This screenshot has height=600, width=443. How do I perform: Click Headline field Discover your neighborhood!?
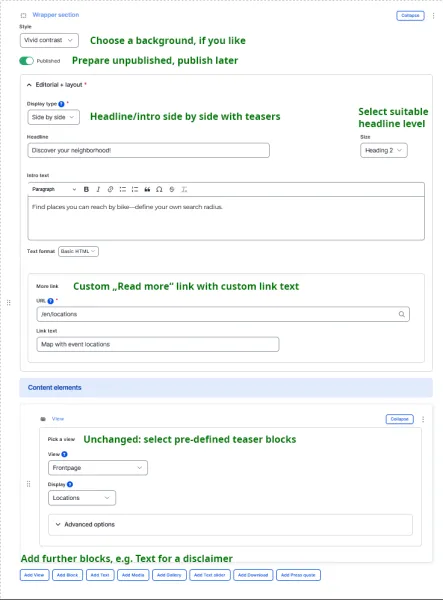tap(148, 150)
